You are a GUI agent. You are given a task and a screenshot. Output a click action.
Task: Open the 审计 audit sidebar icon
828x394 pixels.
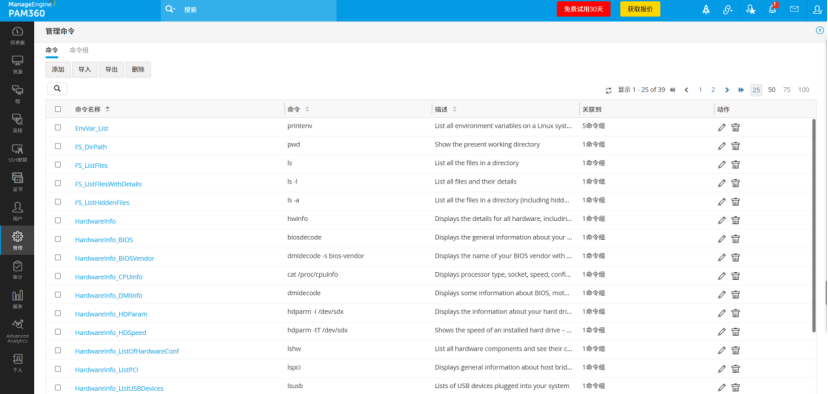17,269
